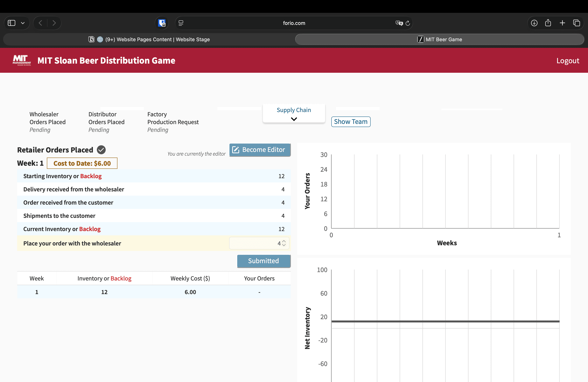Click the Show Team button
Screen dimensions: 588x382
pos(351,122)
